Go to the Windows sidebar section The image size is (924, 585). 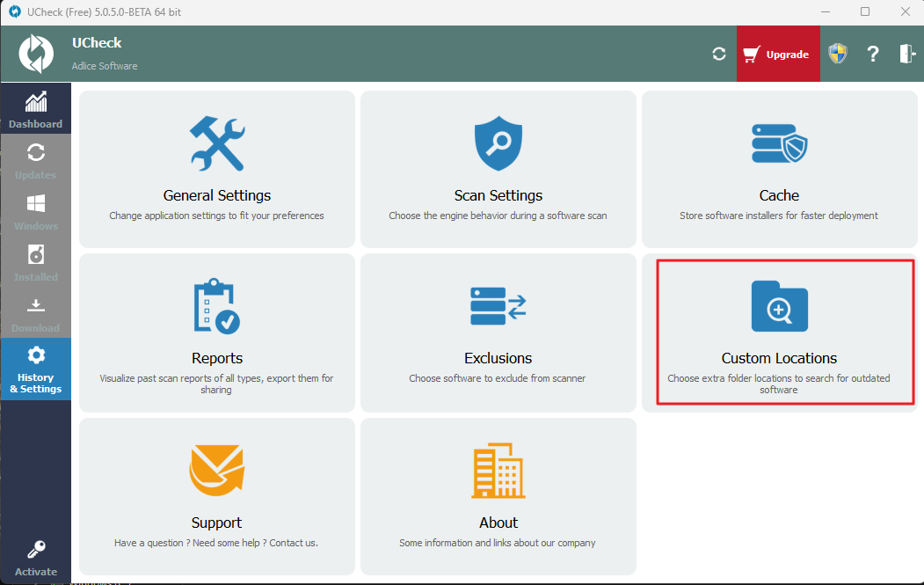[x=35, y=210]
